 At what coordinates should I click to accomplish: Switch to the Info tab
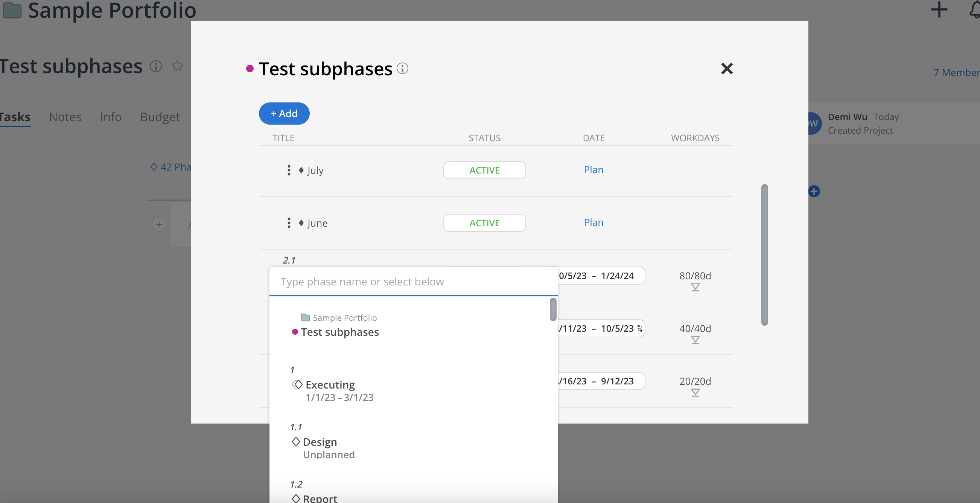coord(111,117)
